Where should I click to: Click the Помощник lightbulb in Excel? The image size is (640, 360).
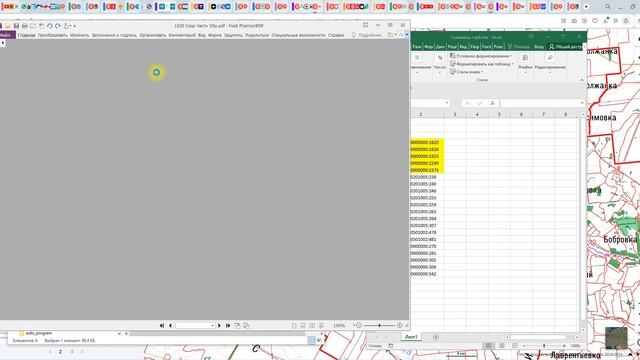[x=519, y=47]
